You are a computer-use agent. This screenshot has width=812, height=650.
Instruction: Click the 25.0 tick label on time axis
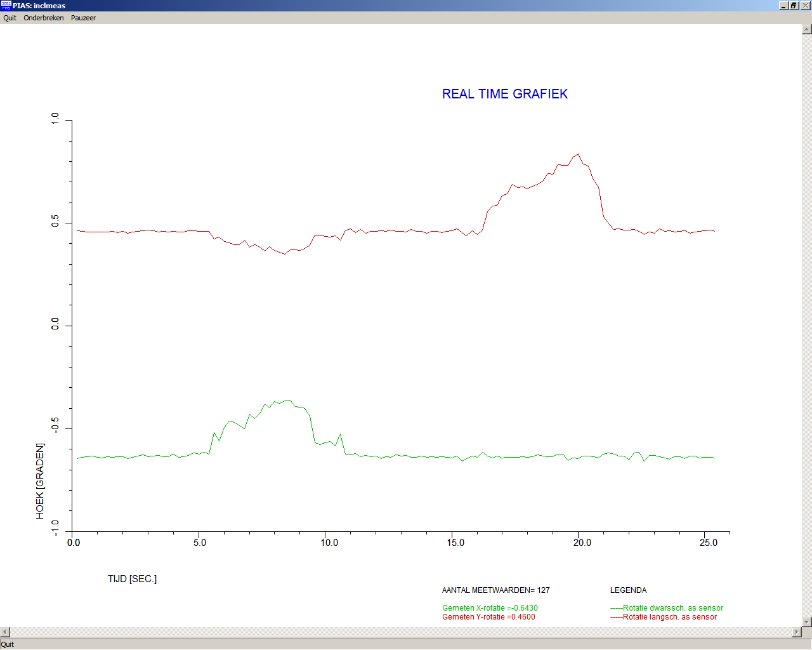709,543
